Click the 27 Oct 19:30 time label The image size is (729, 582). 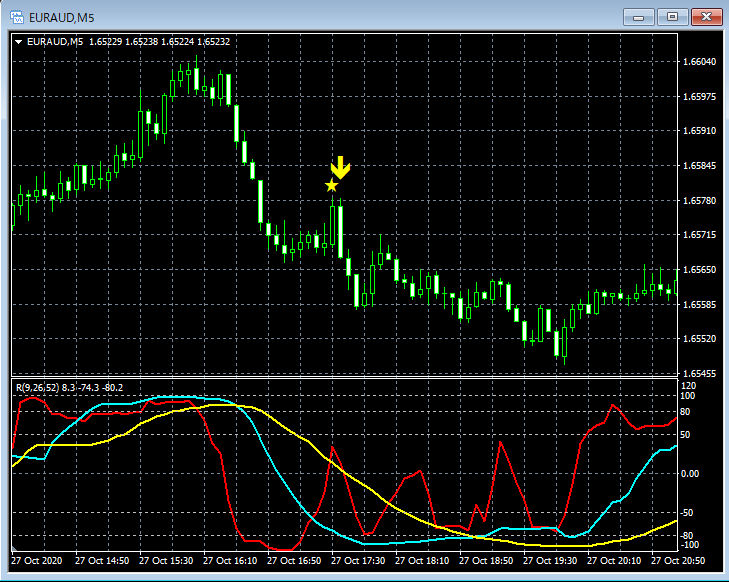550,561
